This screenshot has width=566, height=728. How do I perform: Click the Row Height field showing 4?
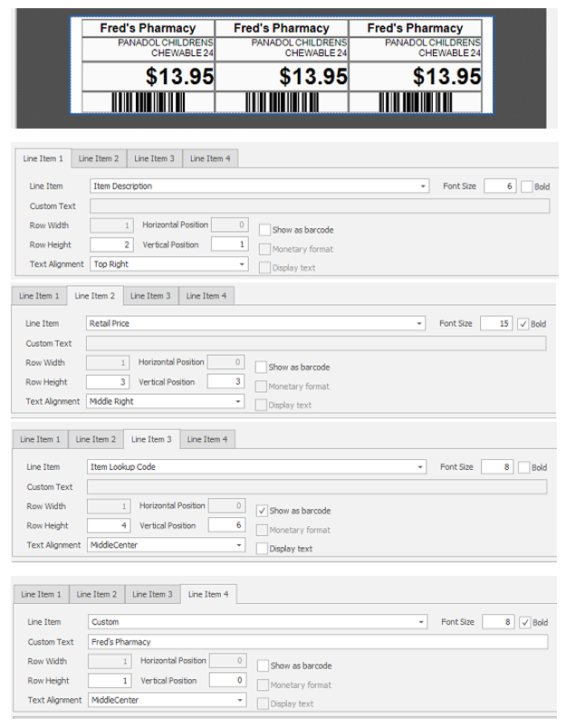pos(109,525)
